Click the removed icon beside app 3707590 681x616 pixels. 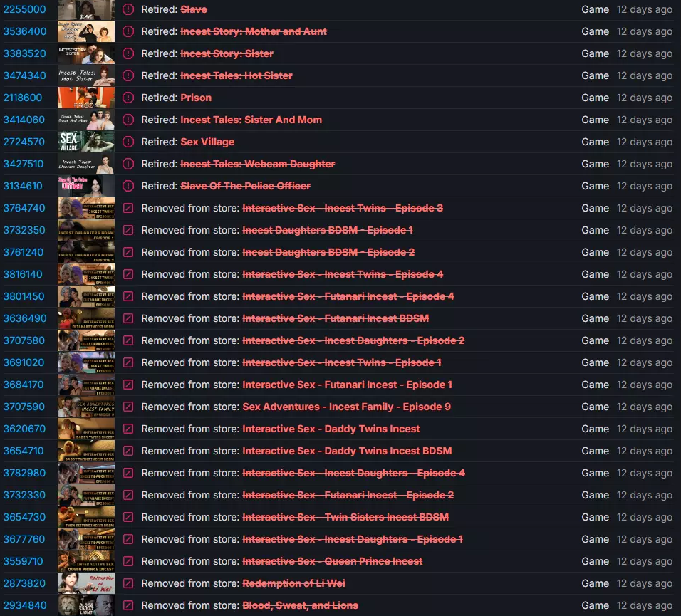click(x=128, y=407)
